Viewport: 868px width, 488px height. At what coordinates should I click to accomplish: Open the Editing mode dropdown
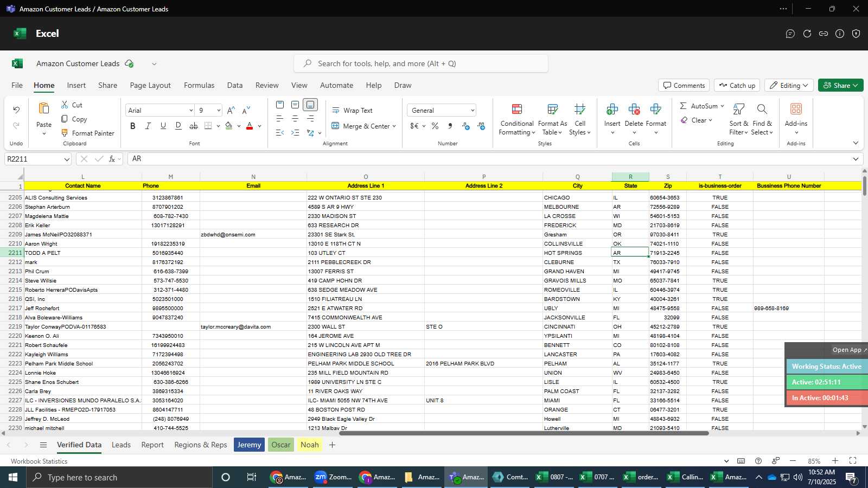tap(789, 85)
